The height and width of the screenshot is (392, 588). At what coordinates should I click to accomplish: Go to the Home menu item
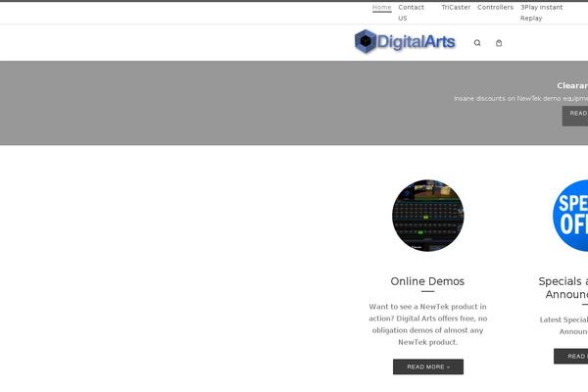pos(382,7)
